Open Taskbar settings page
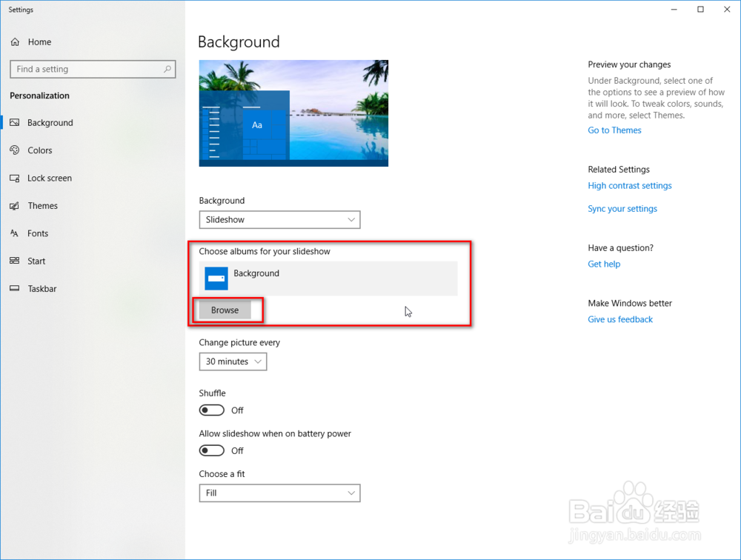The image size is (741, 560). [x=42, y=289]
